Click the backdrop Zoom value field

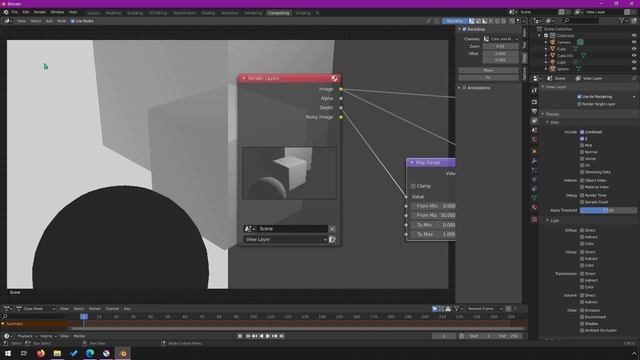[500, 46]
